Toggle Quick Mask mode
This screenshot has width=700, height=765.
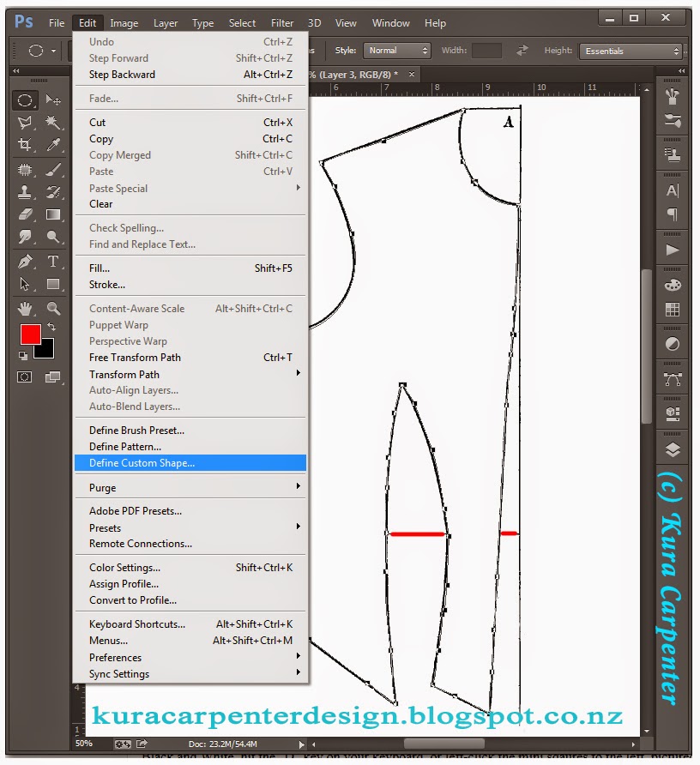[23, 376]
